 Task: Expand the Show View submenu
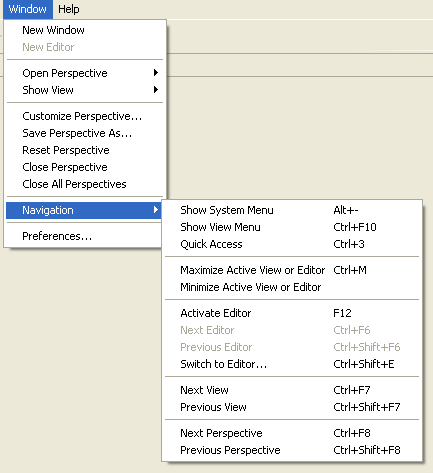point(85,90)
